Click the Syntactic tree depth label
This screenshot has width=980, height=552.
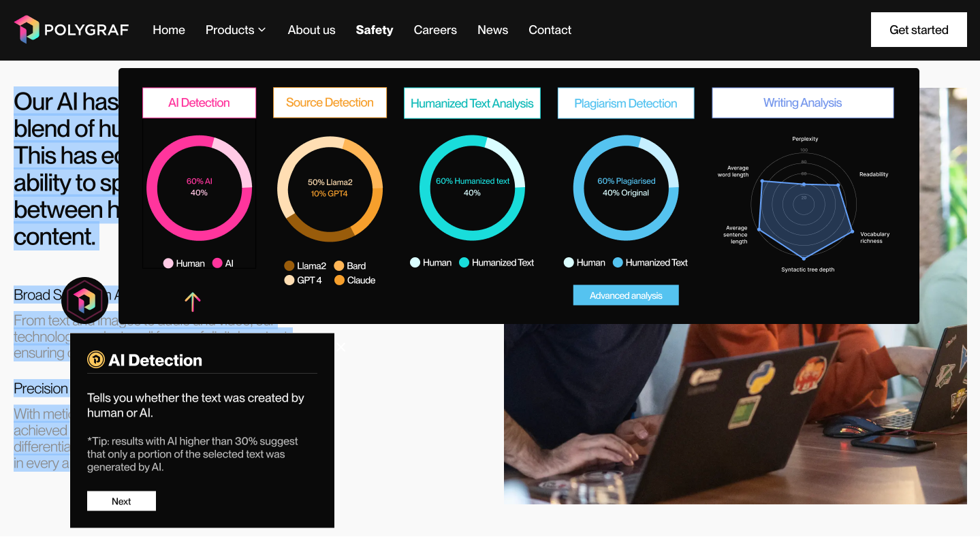click(x=808, y=270)
